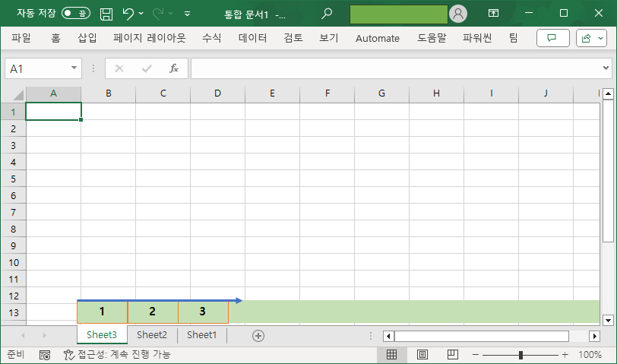This screenshot has height=364, width=617.
Task: Add a new sheet with plus icon
Action: pyautogui.click(x=258, y=335)
